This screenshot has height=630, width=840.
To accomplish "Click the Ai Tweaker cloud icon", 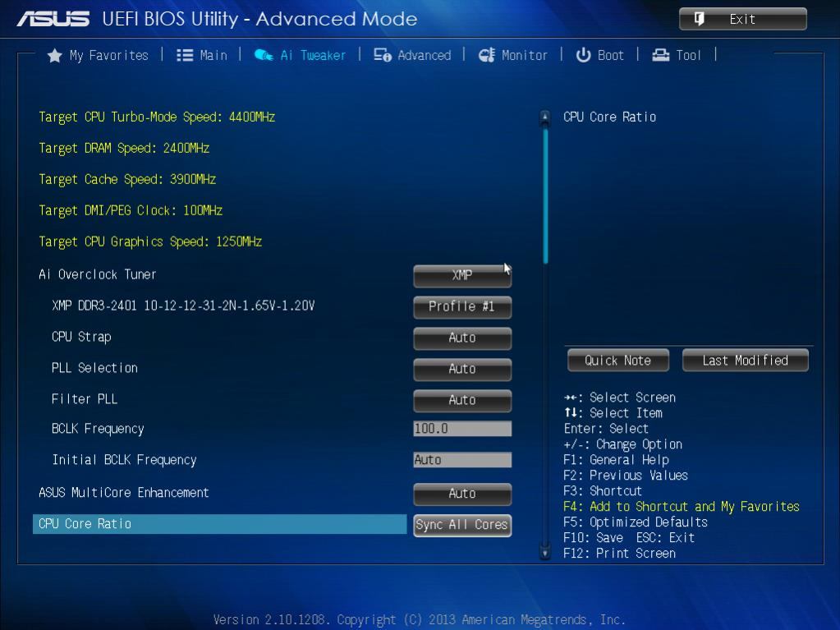I will (x=264, y=55).
